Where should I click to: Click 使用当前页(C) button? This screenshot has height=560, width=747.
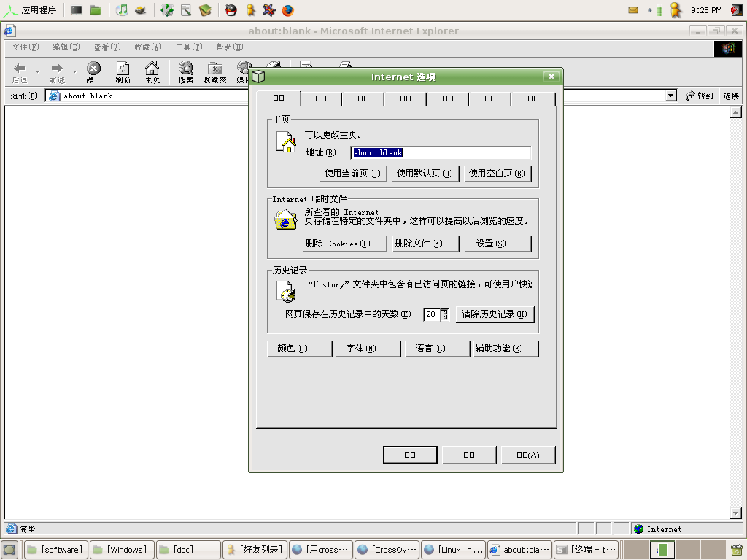point(352,174)
